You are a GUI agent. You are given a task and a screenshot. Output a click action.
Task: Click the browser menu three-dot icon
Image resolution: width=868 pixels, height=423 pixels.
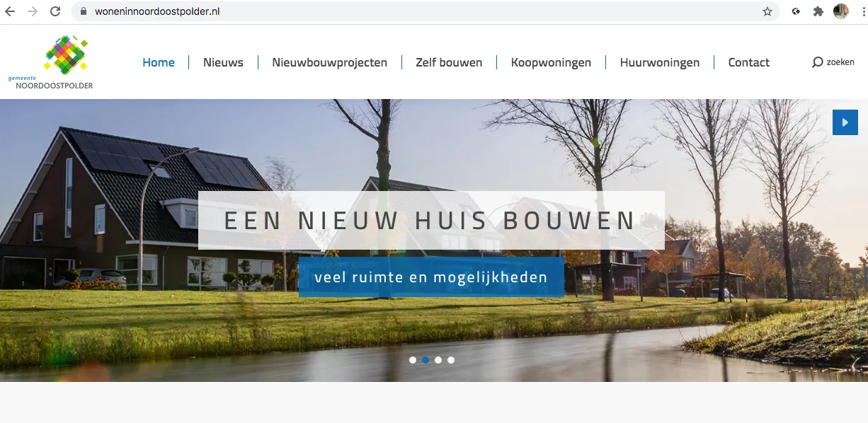click(x=862, y=11)
